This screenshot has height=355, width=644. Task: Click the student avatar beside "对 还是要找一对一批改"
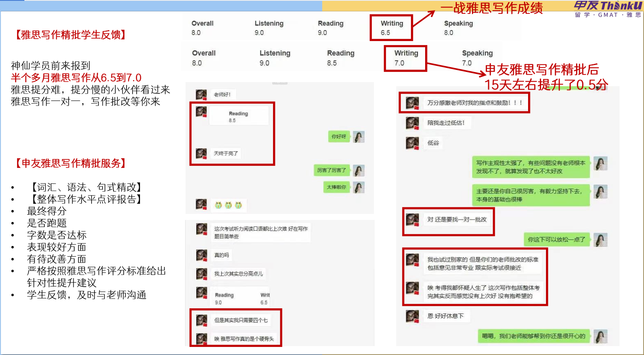(413, 220)
